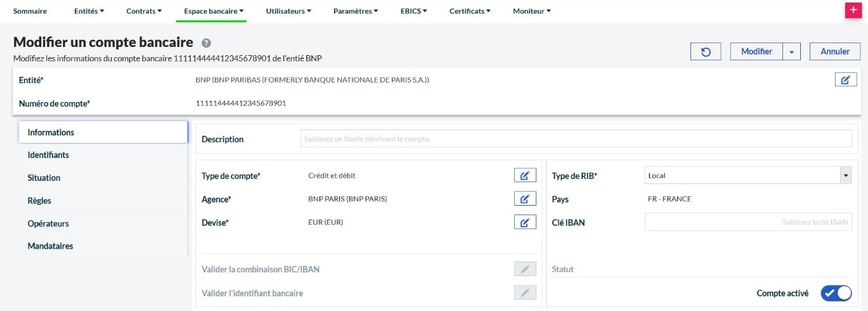Switch to the Identifiants tab
This screenshot has height=311, width=868.
coord(49,155)
